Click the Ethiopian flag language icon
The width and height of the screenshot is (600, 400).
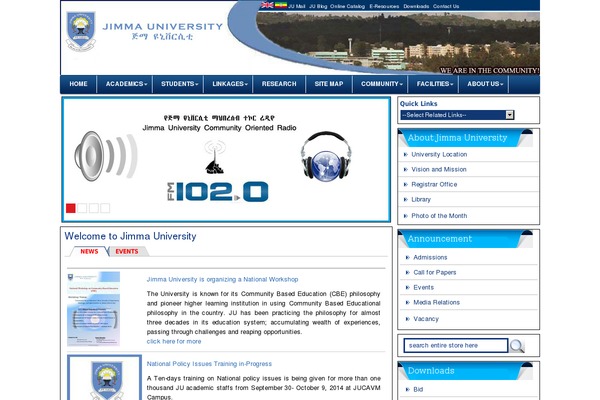(281, 5)
